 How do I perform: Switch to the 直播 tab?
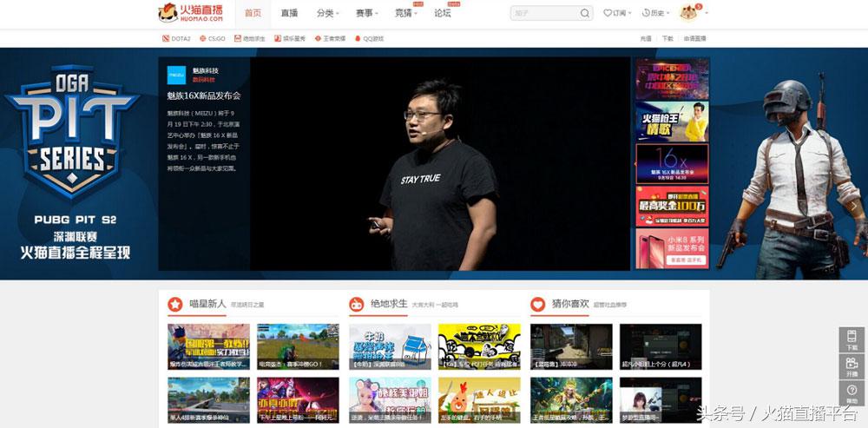click(289, 13)
